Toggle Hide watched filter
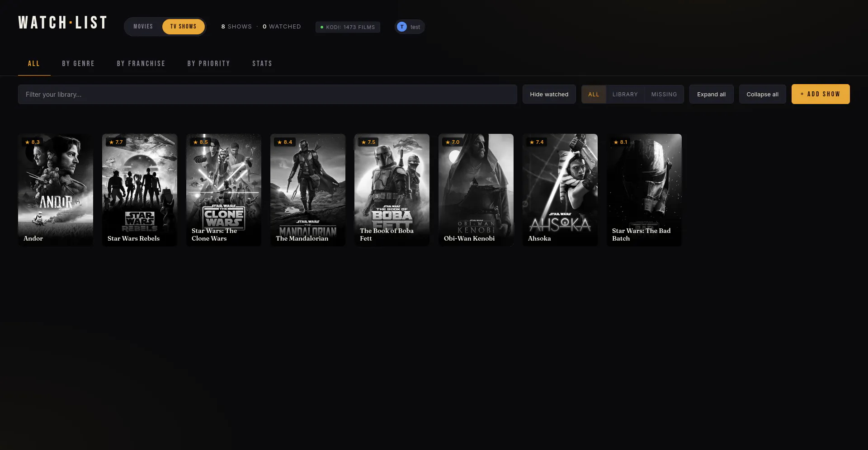The image size is (868, 450). point(549,94)
